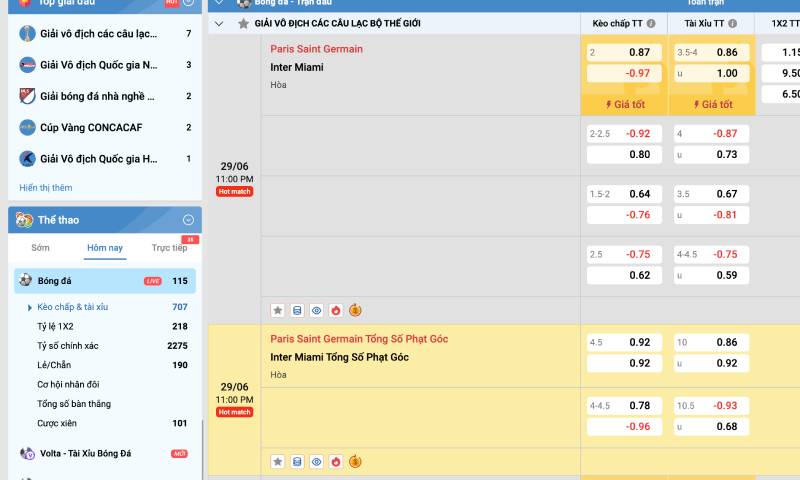
Task: Click the Inter Miami team name
Action: coord(297,67)
